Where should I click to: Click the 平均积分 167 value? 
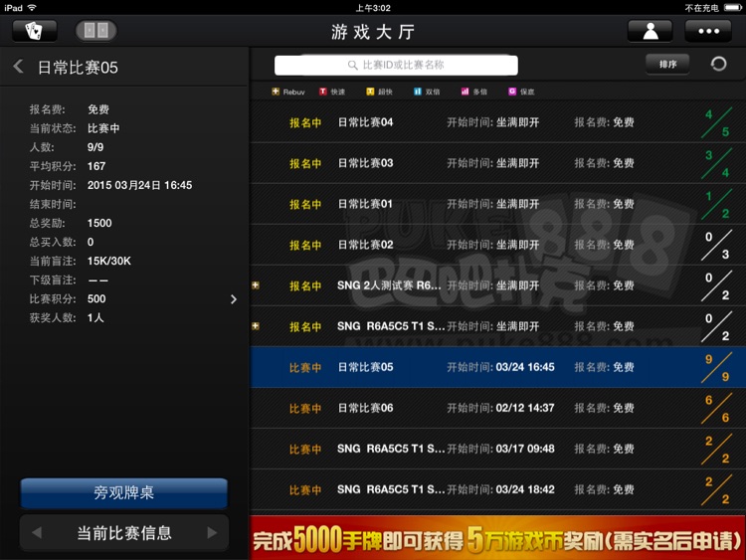[x=96, y=166]
